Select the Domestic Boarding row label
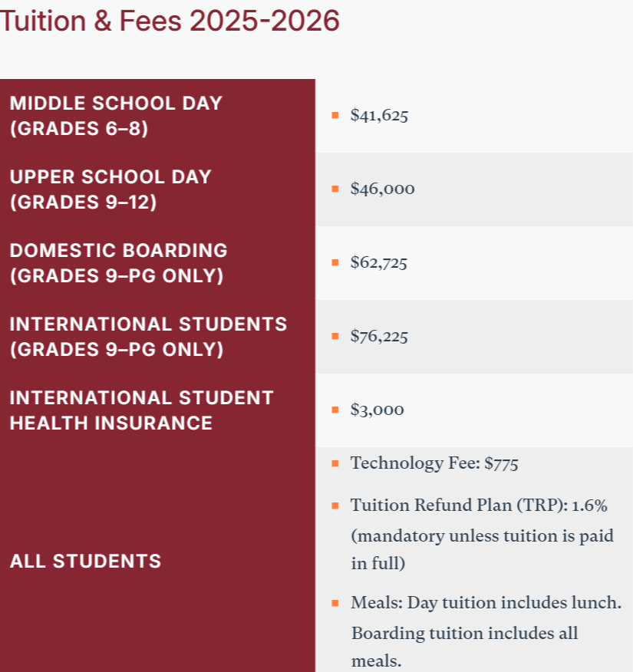The height and width of the screenshot is (672, 633). 118,262
